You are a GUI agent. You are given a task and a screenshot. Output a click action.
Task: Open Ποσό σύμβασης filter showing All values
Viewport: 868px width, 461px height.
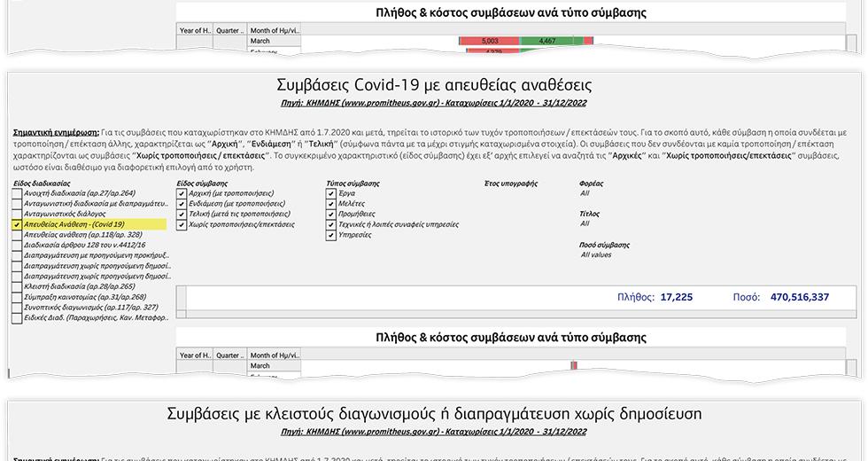(x=596, y=255)
